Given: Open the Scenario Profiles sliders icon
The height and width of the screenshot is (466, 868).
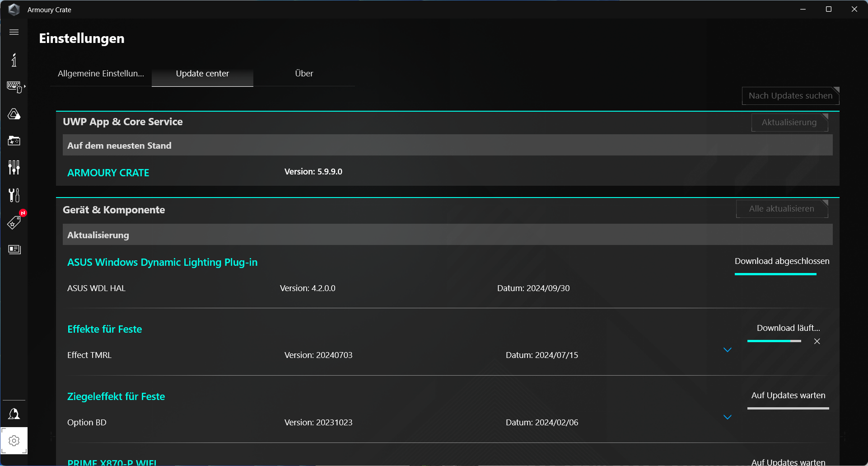Looking at the screenshot, I should coord(14,168).
